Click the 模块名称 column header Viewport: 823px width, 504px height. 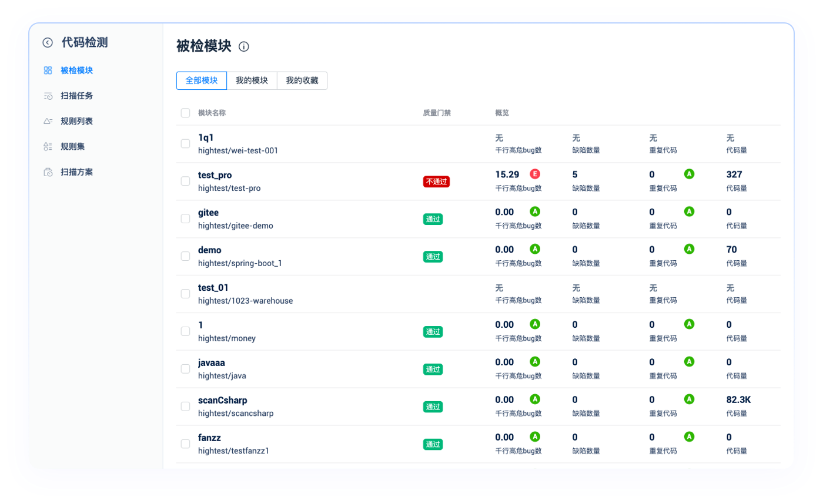tap(212, 113)
